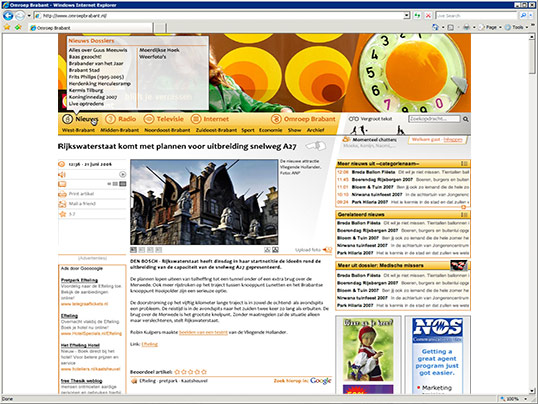Screen dimensions: 538x404
Task: Open the Pretpark Efteling ad heading
Action: (x=79, y=280)
